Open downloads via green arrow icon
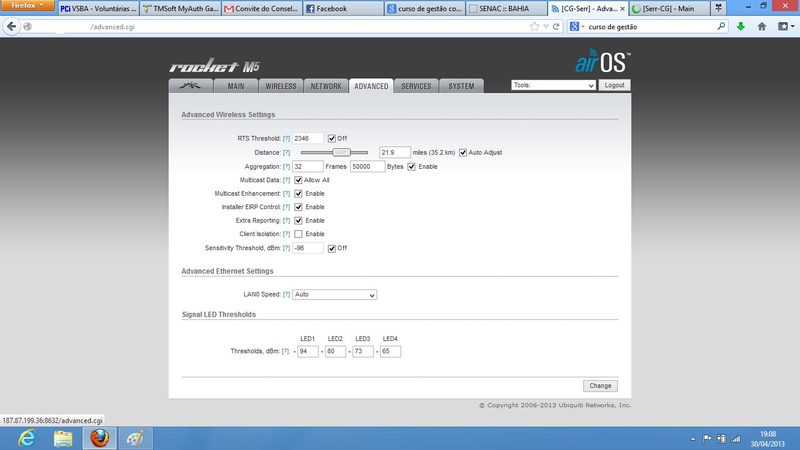The height and width of the screenshot is (450, 800). (x=740, y=27)
